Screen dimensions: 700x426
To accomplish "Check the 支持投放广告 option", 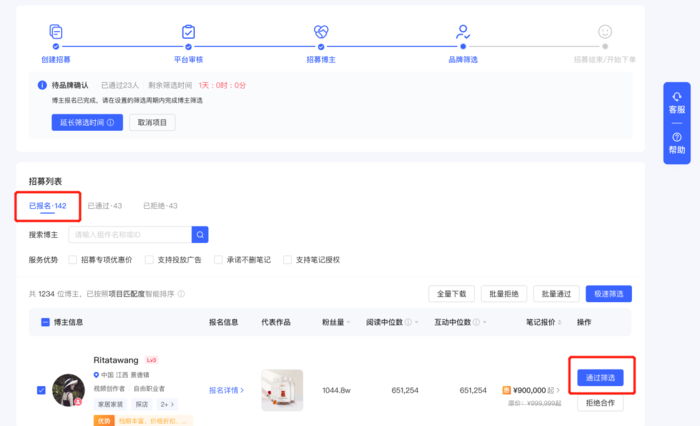I will point(150,260).
